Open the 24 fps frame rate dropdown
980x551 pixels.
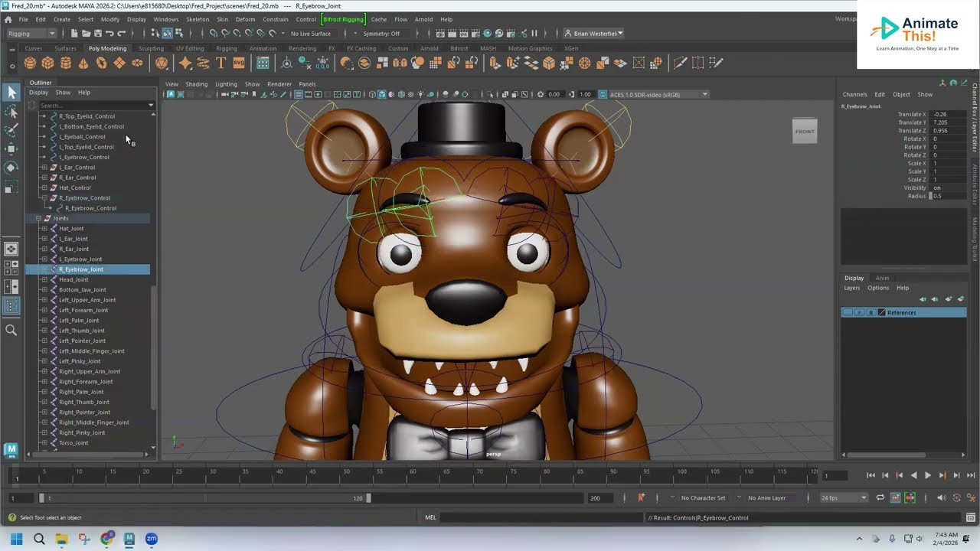coord(844,497)
